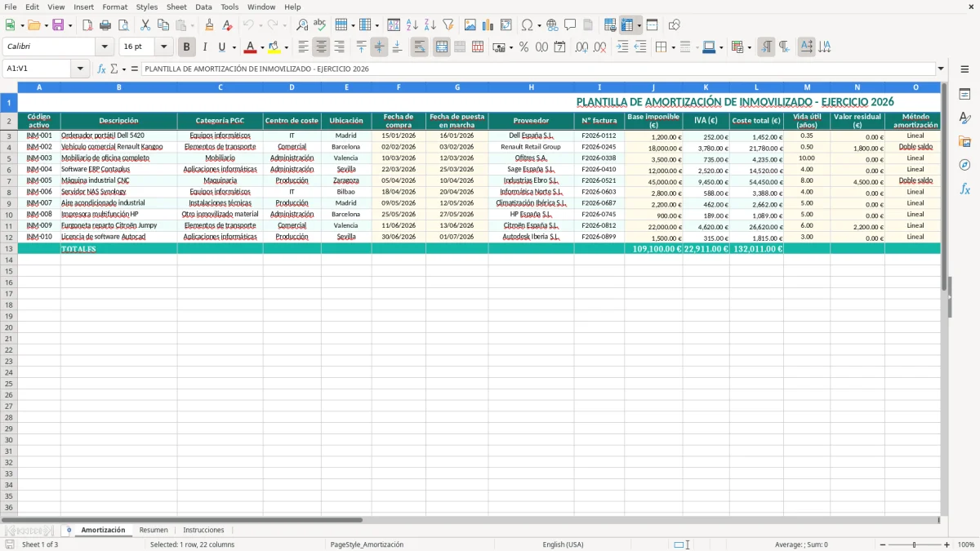Image resolution: width=980 pixels, height=551 pixels.
Task: Click the AutoFilter funnel icon
Action: click(448, 25)
